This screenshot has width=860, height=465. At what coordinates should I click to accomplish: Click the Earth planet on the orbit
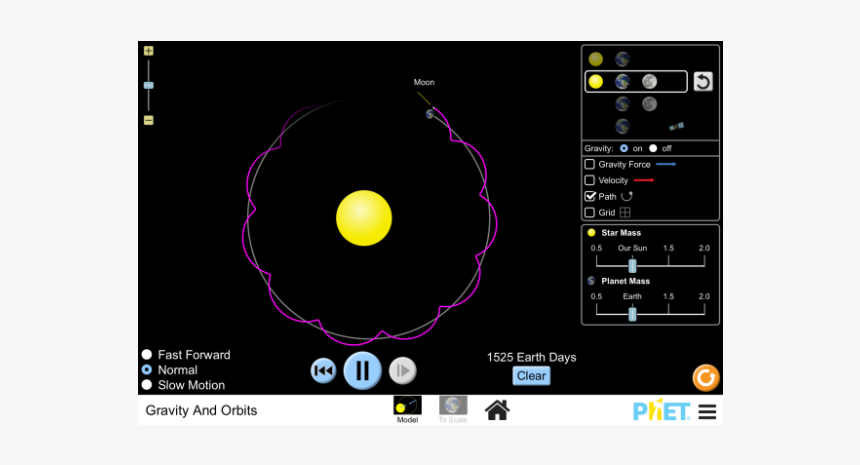pos(430,114)
